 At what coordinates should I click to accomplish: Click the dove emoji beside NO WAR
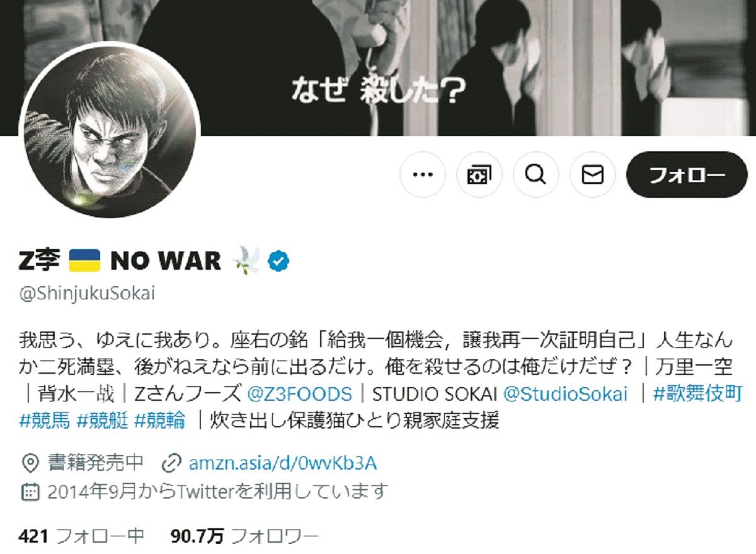(x=246, y=260)
